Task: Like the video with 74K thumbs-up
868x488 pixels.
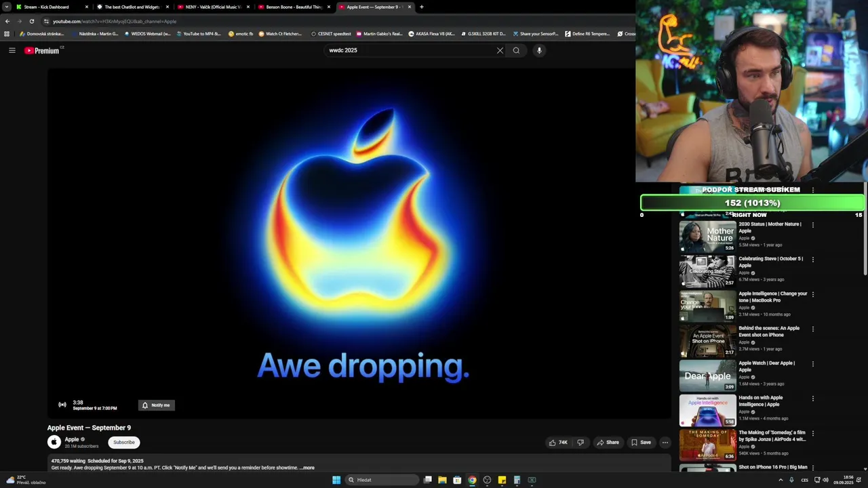Action: pyautogui.click(x=558, y=443)
